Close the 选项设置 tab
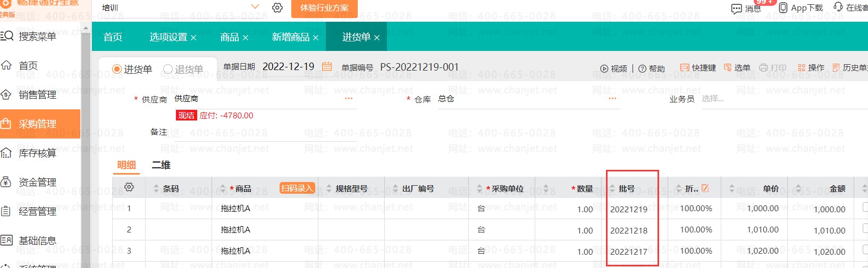The image size is (868, 268). pos(193,38)
